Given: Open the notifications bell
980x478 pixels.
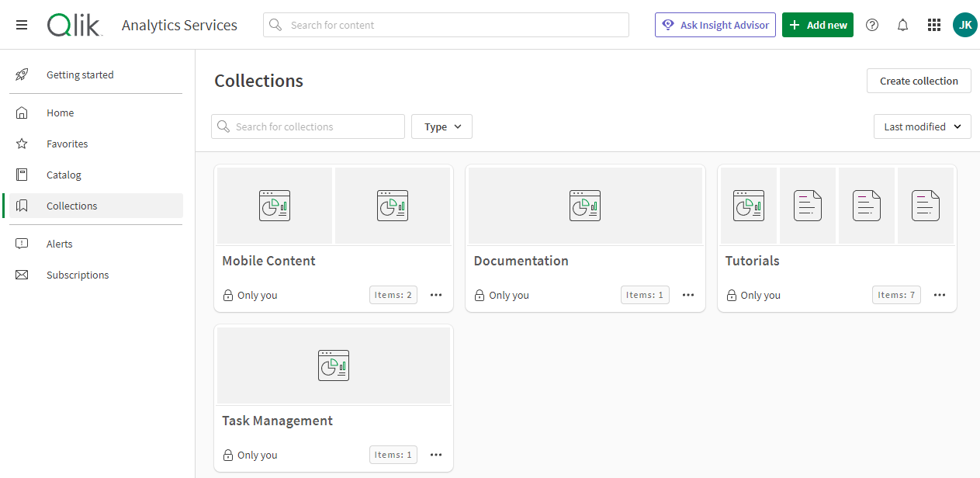Looking at the screenshot, I should [x=902, y=25].
